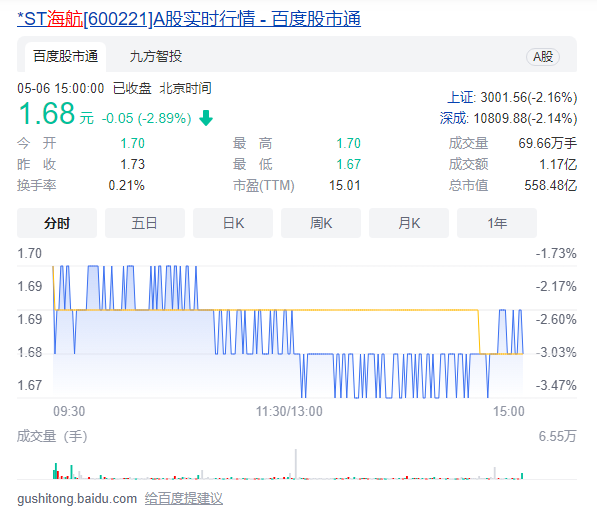Click the 总市值 value 558.48亿
The image size is (597, 514).
pyautogui.click(x=551, y=185)
